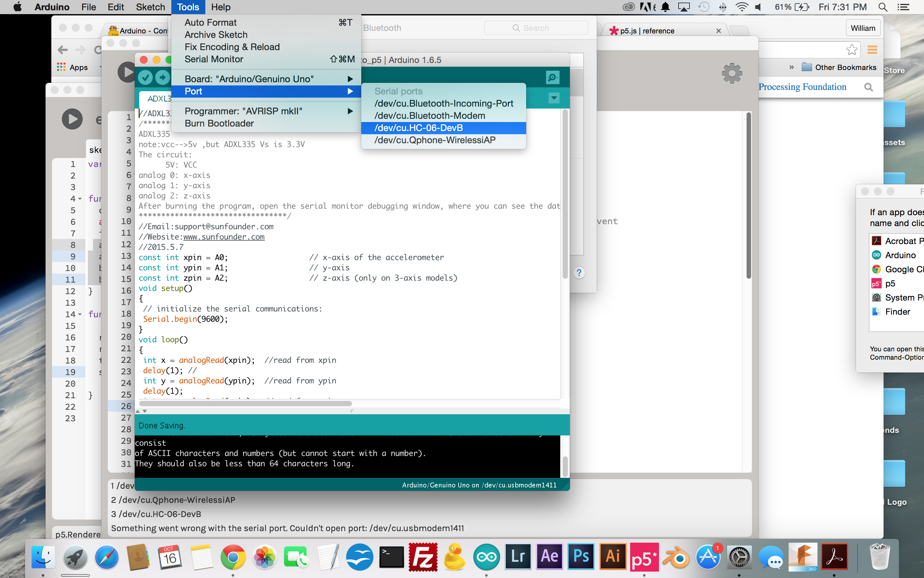Click the Bluetooth preferences help button
This screenshot has height=578, width=924.
pyautogui.click(x=579, y=273)
